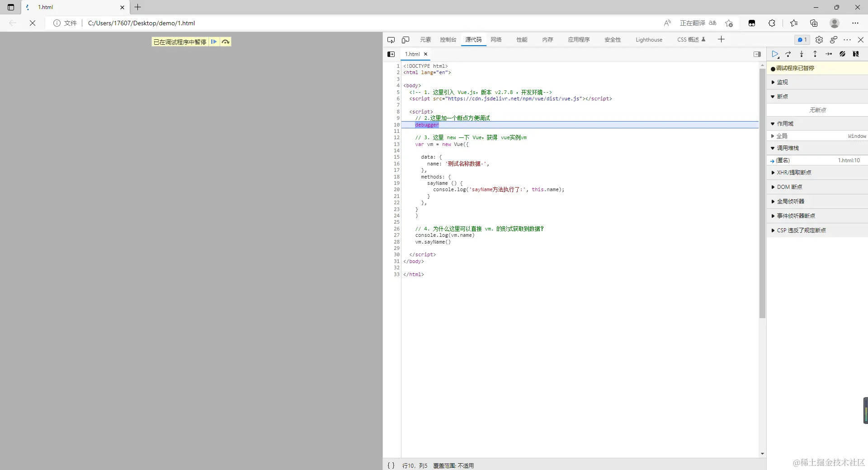Click line number 13 in the gutter
The image size is (868, 470).
[x=396, y=145]
